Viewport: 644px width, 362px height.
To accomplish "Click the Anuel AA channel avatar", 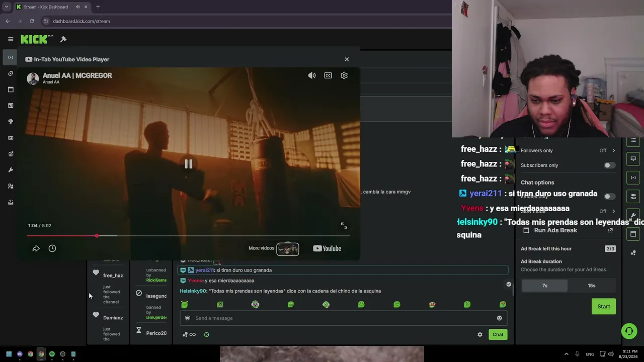I will click(33, 78).
